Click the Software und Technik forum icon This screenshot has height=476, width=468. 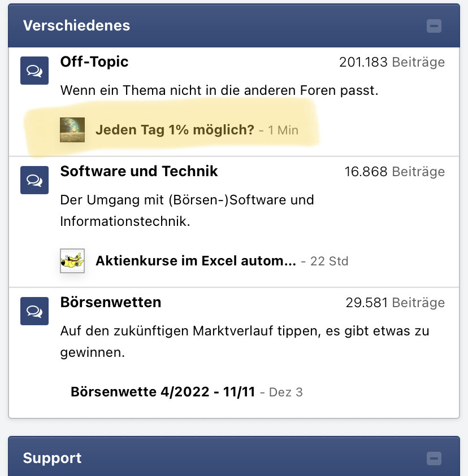click(34, 180)
